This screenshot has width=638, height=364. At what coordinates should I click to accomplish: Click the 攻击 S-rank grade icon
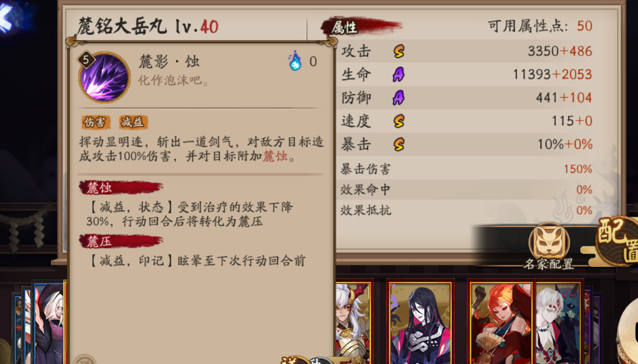(x=399, y=51)
